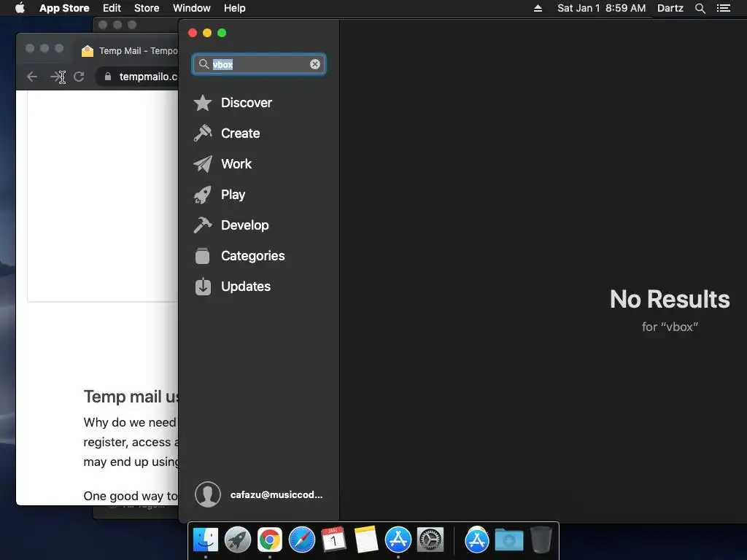This screenshot has height=560, width=747.
Task: Open the Apple menu
Action: pos(20,8)
